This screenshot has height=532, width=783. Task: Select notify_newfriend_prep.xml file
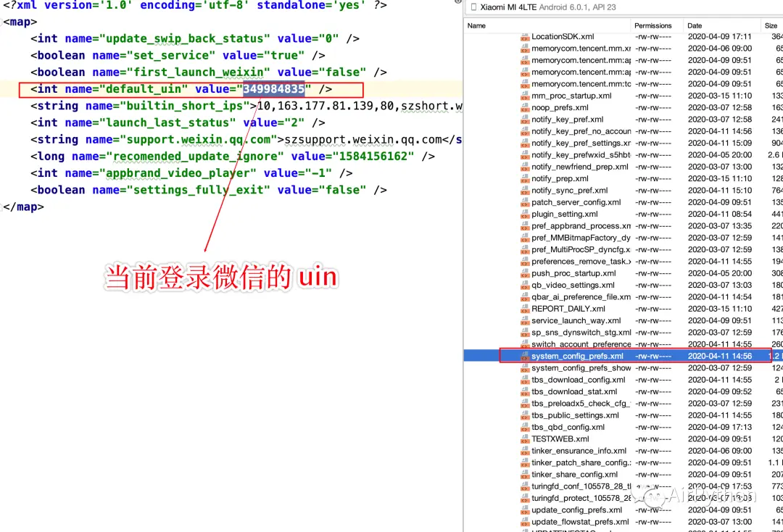click(x=580, y=167)
